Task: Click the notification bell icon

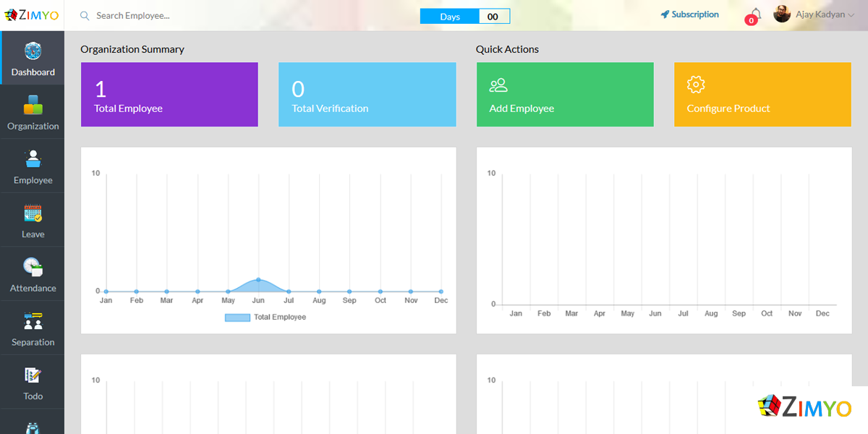Action: 755,14
